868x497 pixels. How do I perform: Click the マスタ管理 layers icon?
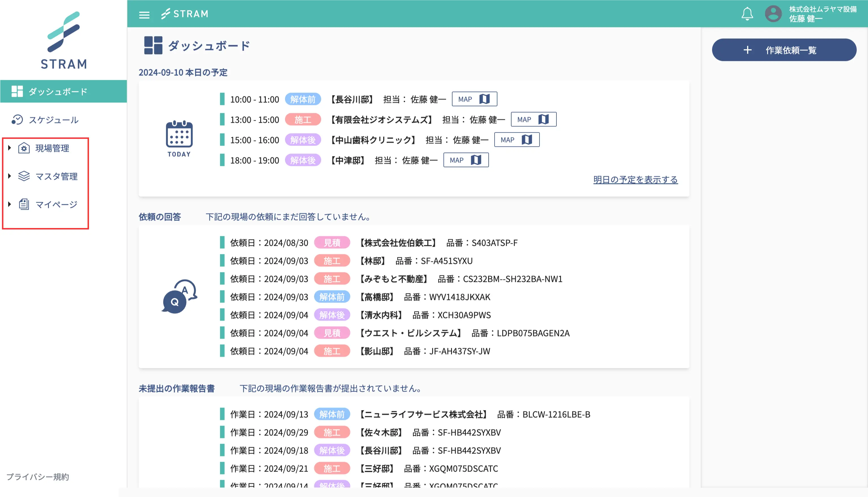[24, 176]
